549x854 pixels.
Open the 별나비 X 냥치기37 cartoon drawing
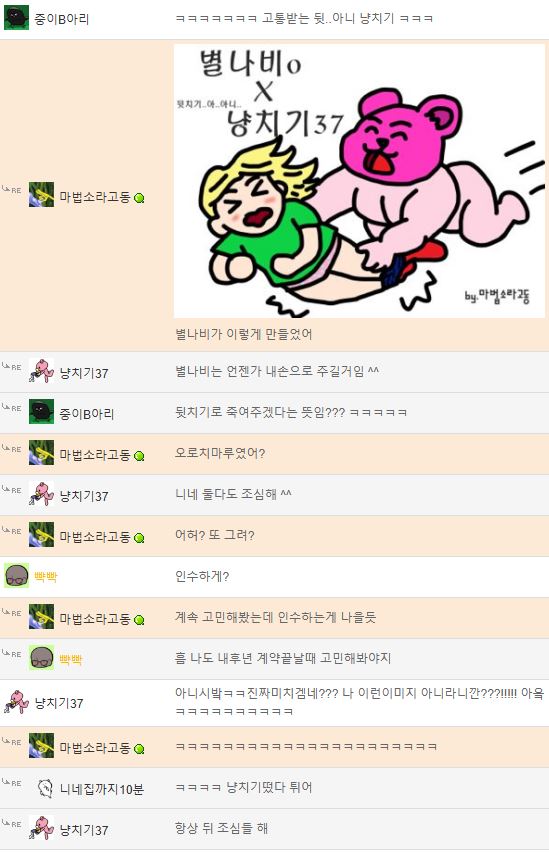[359, 181]
